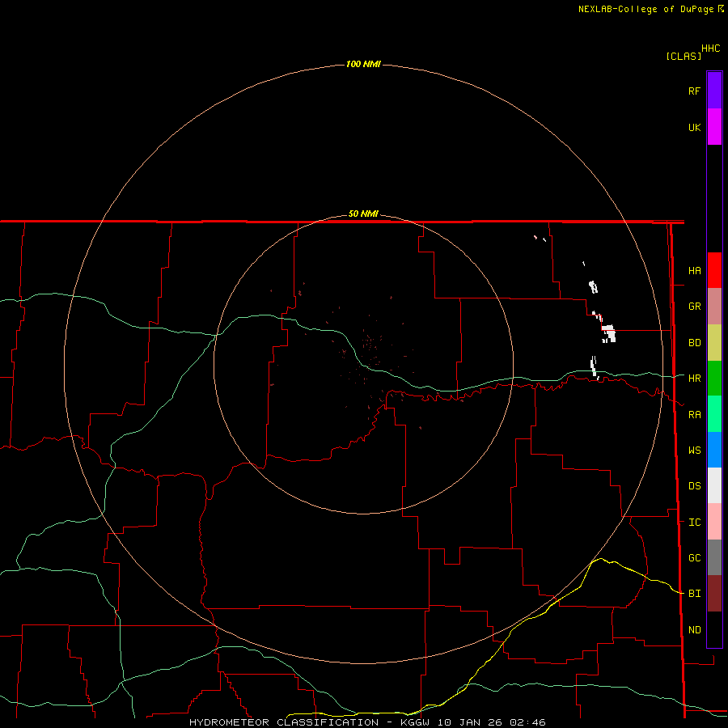Click the BD legend label

pyautogui.click(x=694, y=343)
